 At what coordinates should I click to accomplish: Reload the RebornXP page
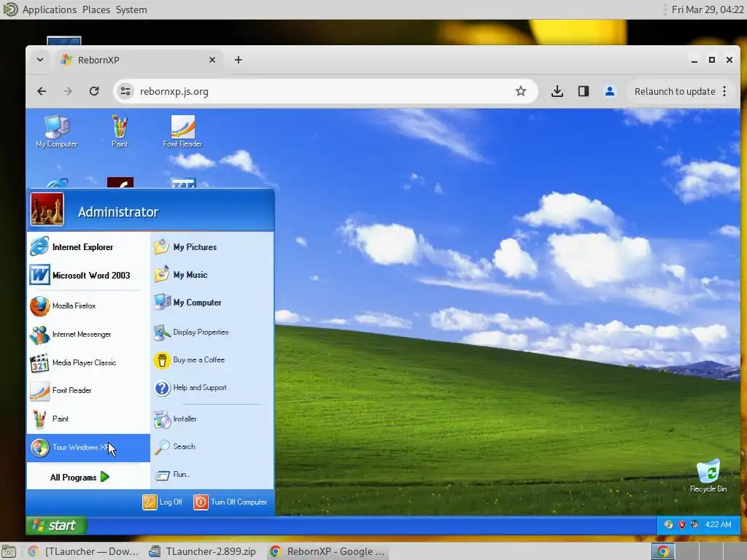point(94,91)
